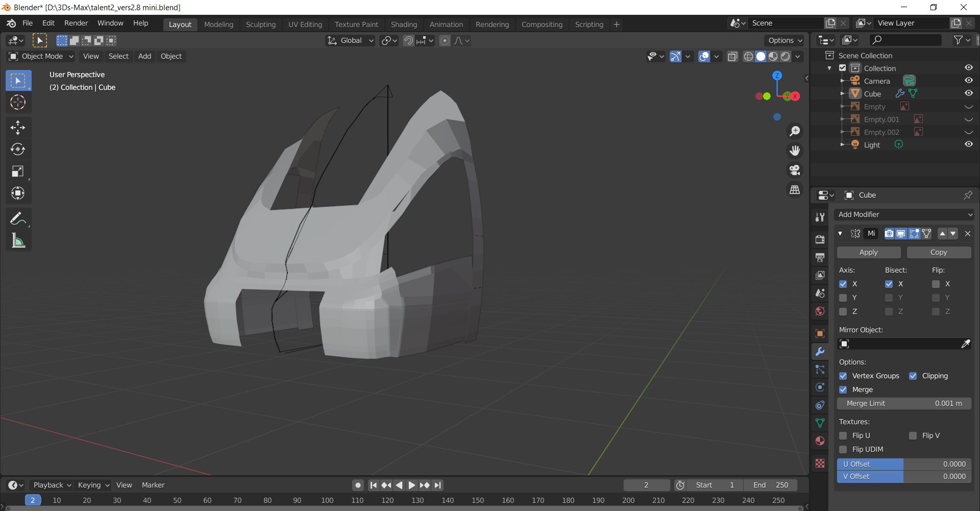Enable the Y axis mirror checkbox
Image resolution: width=980 pixels, height=511 pixels.
(843, 298)
